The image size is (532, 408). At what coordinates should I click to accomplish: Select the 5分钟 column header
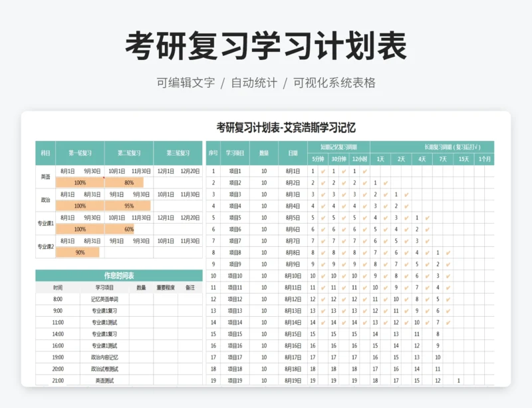pyautogui.click(x=318, y=159)
